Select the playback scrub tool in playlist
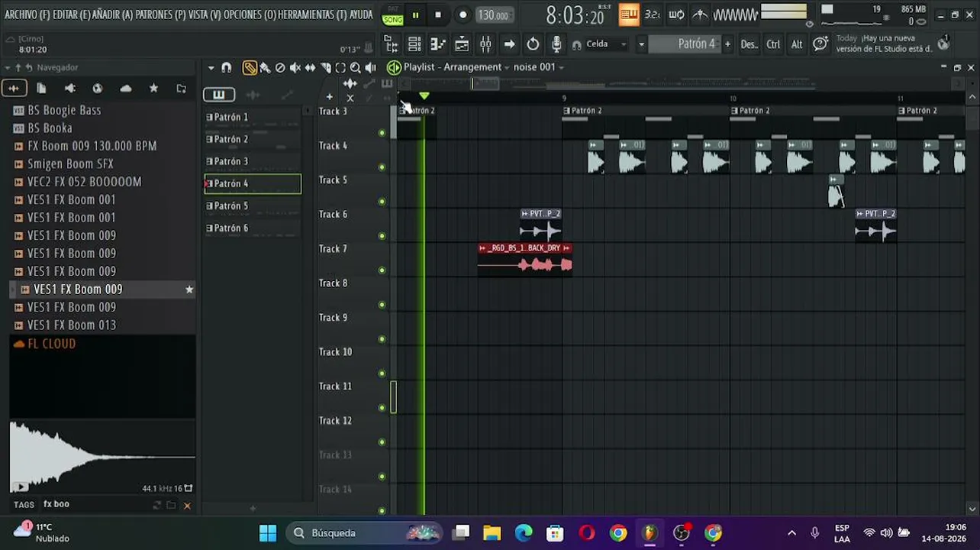Viewport: 980px width, 550px height. (371, 68)
